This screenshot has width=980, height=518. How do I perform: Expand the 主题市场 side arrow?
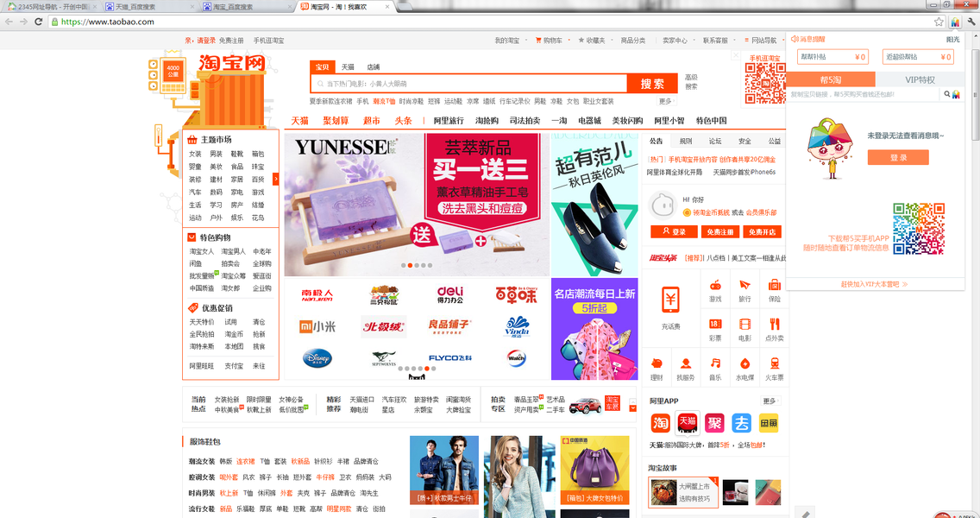coord(276,179)
